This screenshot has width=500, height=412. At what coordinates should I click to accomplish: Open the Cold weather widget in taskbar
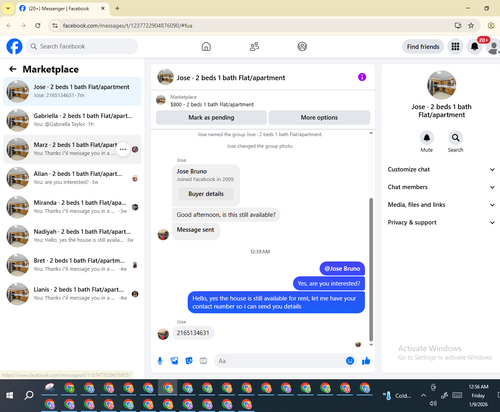coord(397,396)
